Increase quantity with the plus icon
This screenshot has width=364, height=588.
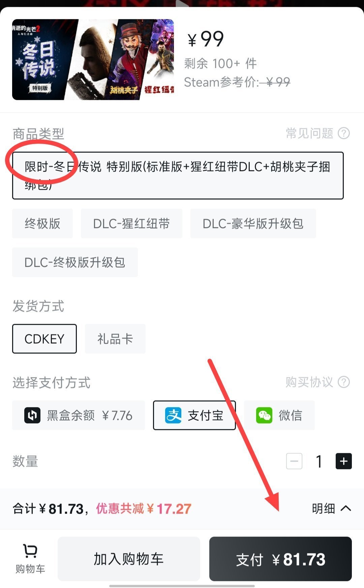pyautogui.click(x=344, y=461)
